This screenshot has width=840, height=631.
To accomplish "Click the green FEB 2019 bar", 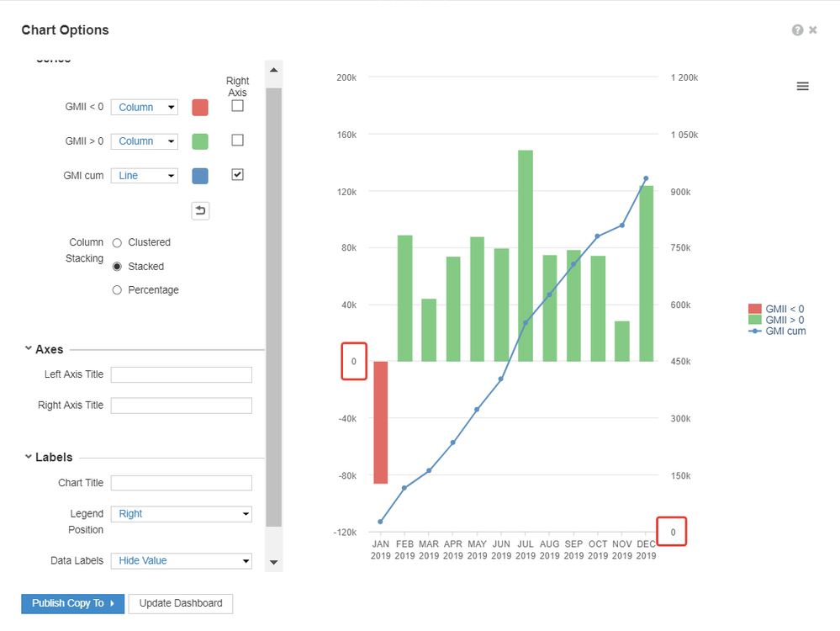I will (405, 298).
